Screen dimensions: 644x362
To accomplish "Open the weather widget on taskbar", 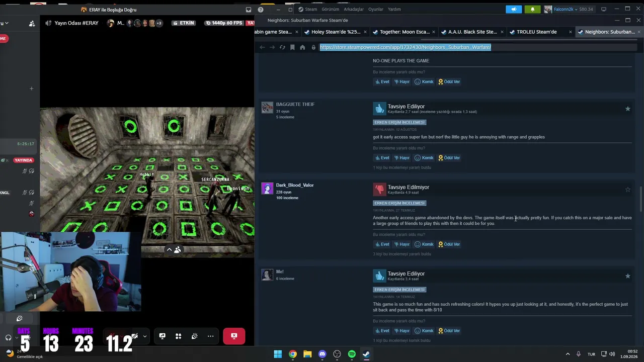I will [24, 353].
